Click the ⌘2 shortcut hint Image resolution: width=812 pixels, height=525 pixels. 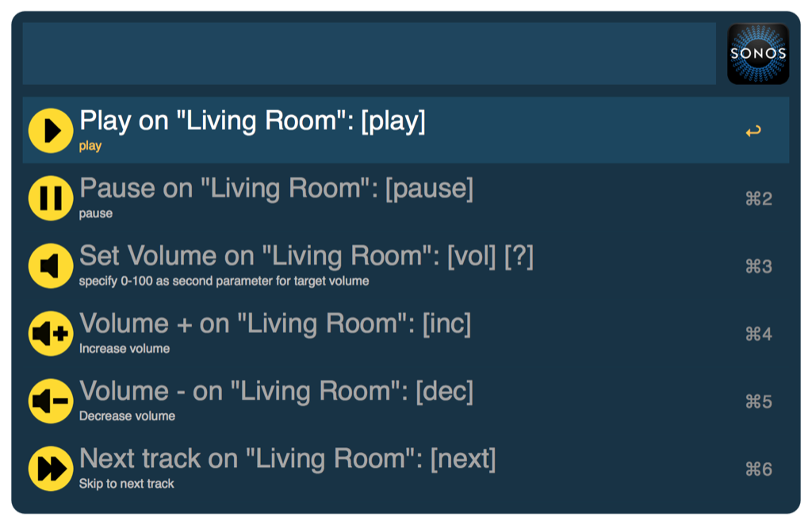pyautogui.click(x=758, y=199)
